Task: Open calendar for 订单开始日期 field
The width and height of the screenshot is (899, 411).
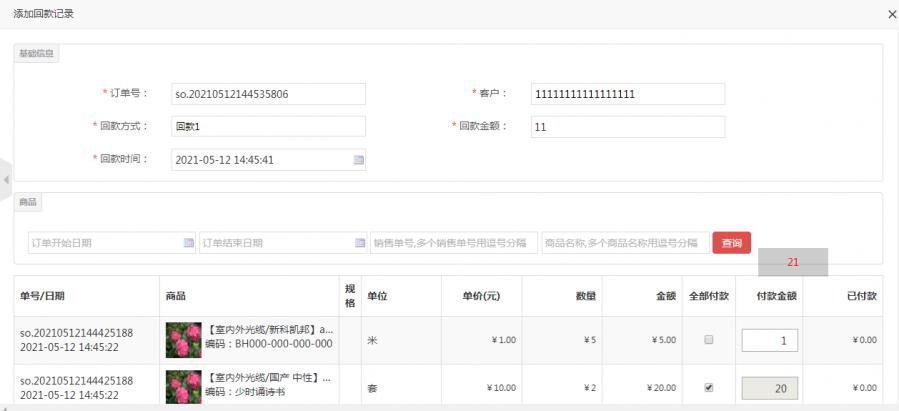Action: tap(188, 243)
